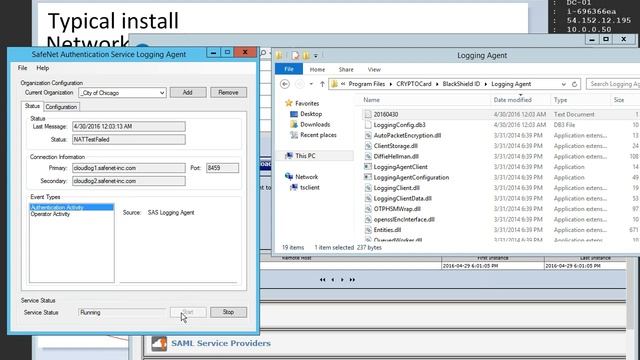Click the Explorer Properties quick access icon
This screenshot has height=360, width=640.
(296, 55)
